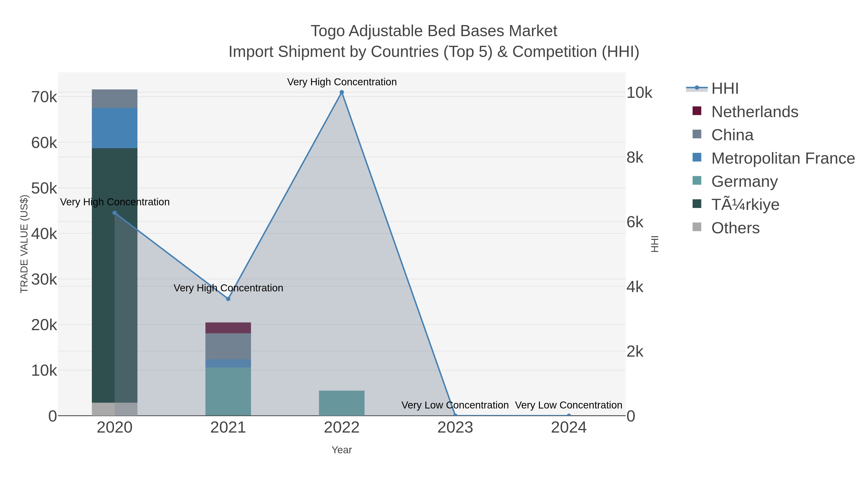Toggle the Netherlands legend label
This screenshot has height=488, width=868.
point(755,112)
